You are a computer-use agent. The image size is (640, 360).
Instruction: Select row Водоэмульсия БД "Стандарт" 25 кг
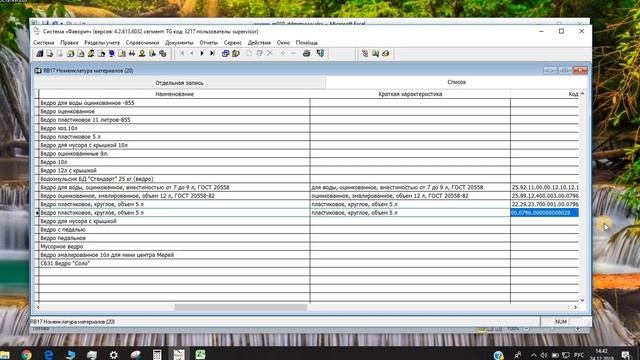click(174, 179)
